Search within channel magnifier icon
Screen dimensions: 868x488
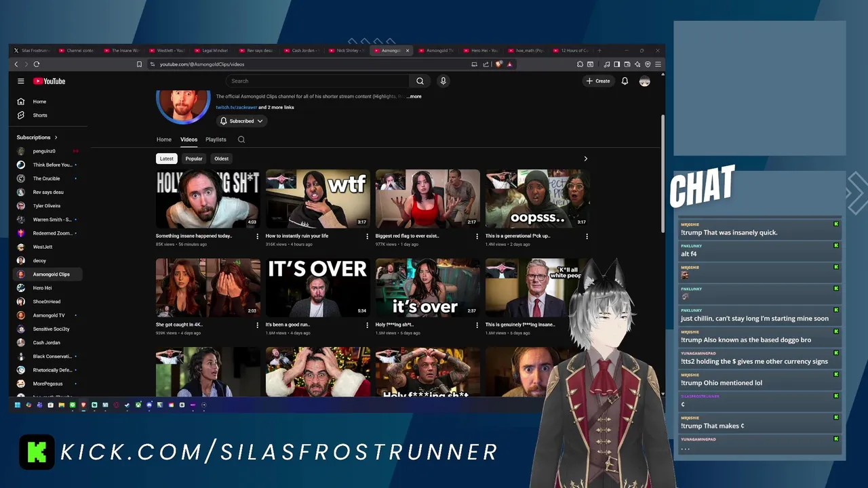(x=241, y=140)
